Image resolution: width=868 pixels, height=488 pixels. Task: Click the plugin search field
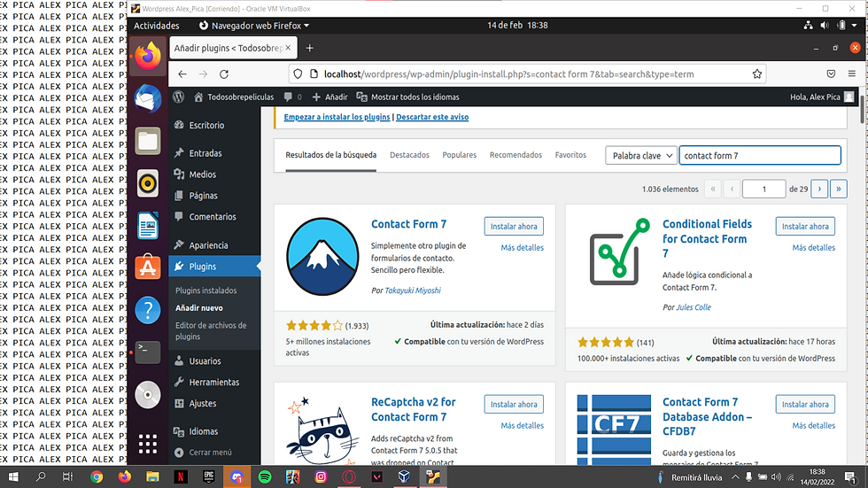pos(760,156)
